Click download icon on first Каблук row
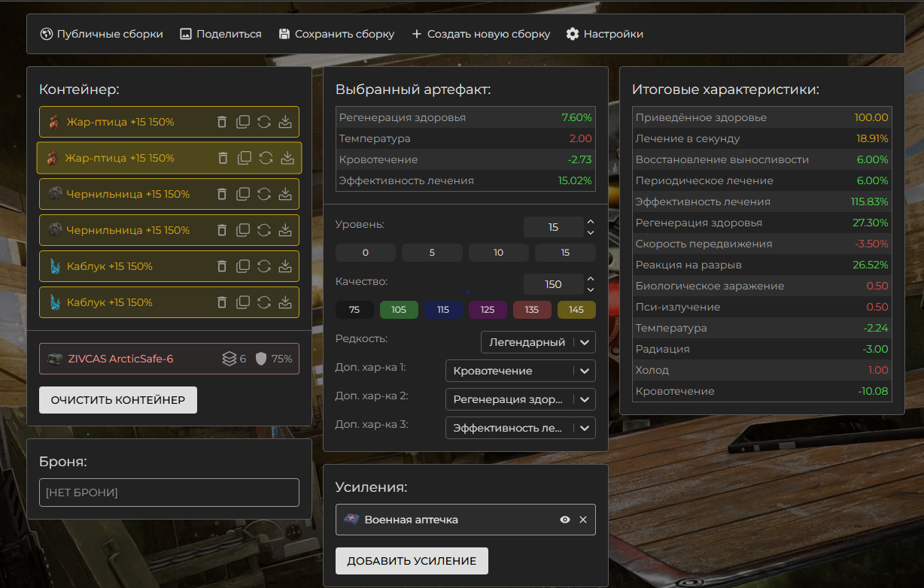Screen dimensions: 924x588 285,266
